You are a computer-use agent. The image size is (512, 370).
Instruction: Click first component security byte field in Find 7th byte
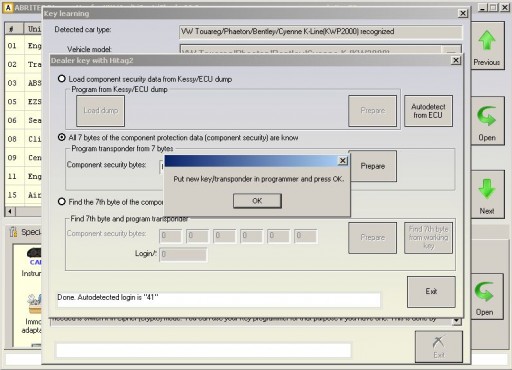coord(171,236)
